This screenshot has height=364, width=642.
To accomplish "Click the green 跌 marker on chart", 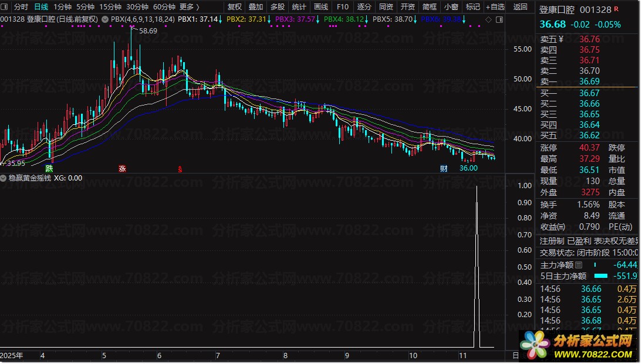I will pos(49,168).
